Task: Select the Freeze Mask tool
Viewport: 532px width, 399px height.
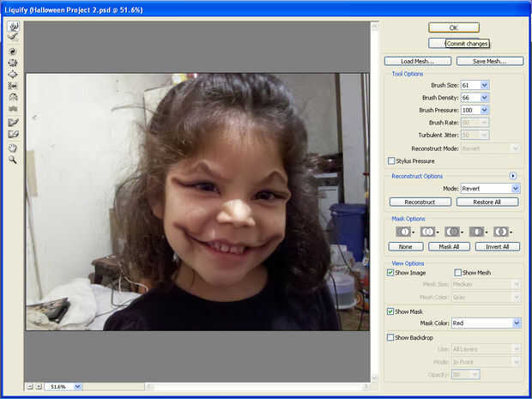Action: 13,122
